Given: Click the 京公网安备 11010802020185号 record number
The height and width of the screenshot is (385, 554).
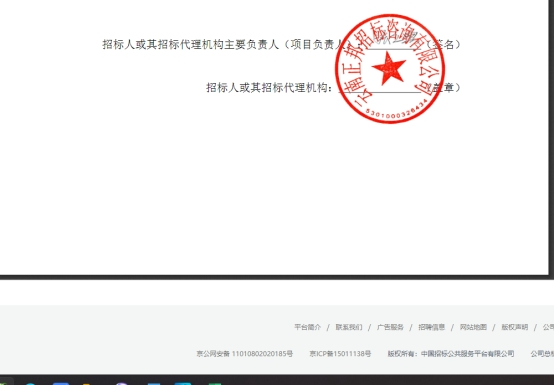Looking at the screenshot, I should coord(244,354).
